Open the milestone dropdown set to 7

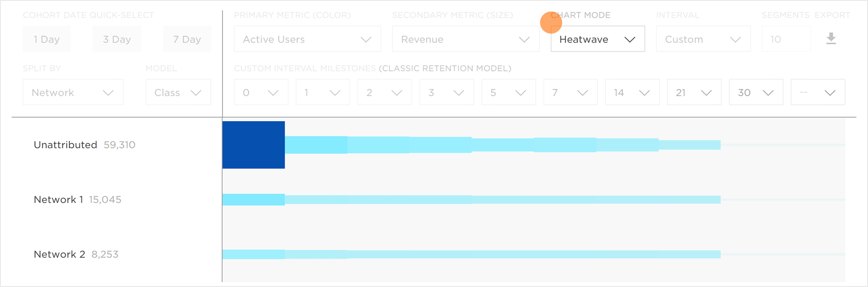pos(570,92)
